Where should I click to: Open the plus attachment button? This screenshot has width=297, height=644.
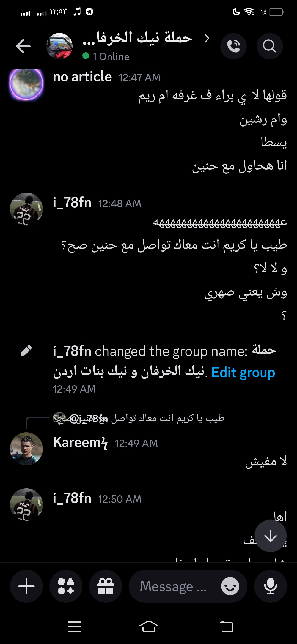pyautogui.click(x=26, y=586)
